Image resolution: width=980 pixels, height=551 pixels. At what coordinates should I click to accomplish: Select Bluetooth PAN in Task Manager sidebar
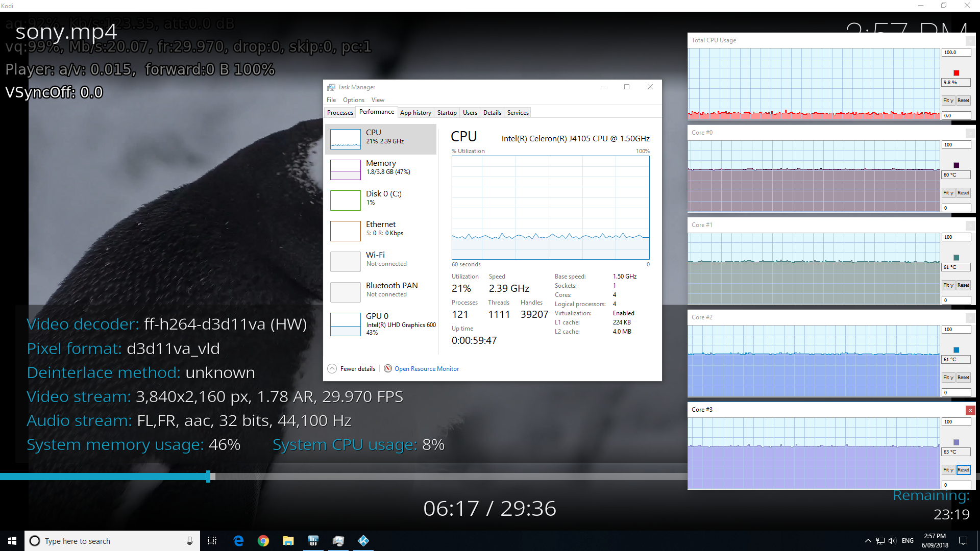[x=381, y=292]
